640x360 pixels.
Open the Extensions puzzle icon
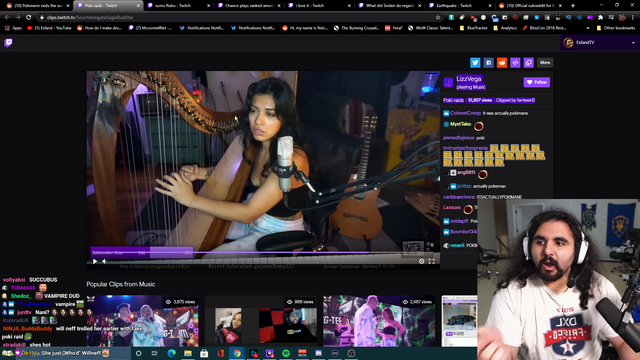[600, 18]
